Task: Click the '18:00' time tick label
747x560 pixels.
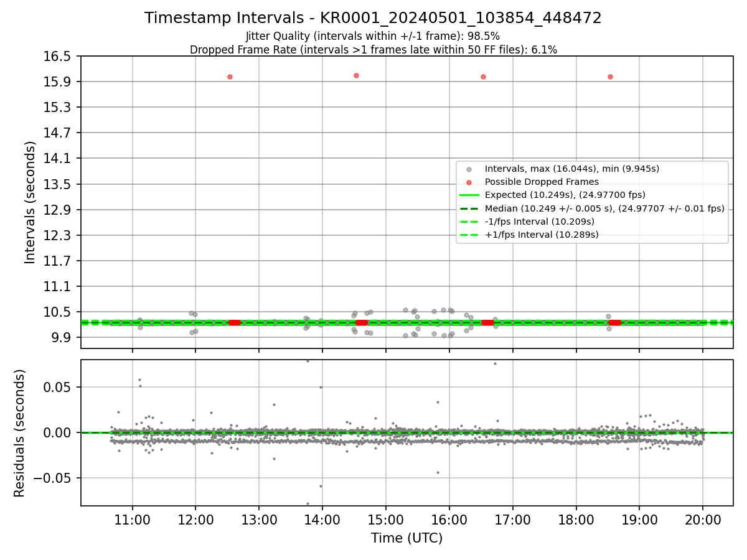Action: pos(576,519)
